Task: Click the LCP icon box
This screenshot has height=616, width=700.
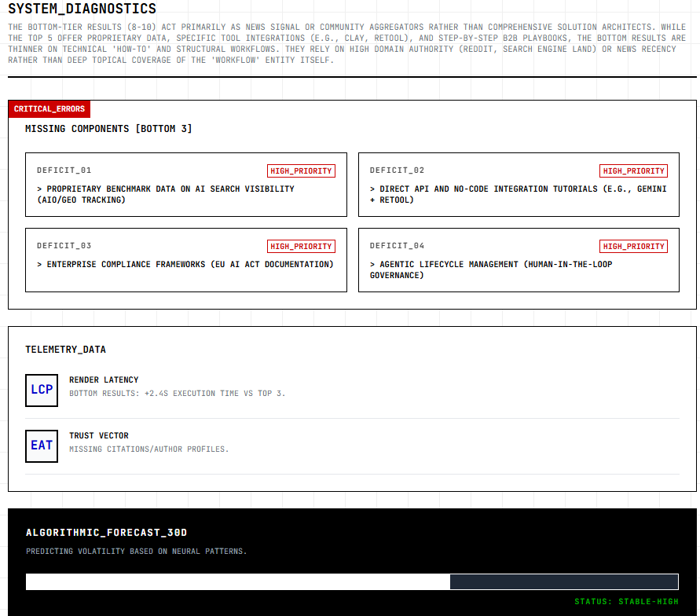Action: [42, 390]
